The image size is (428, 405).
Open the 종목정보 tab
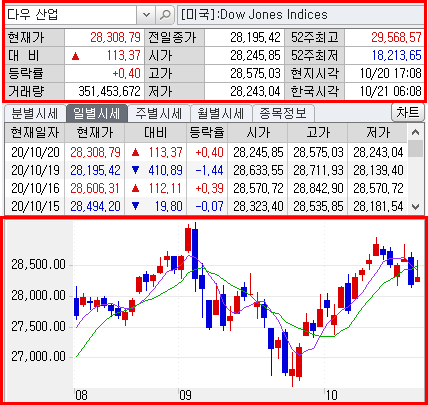(283, 114)
